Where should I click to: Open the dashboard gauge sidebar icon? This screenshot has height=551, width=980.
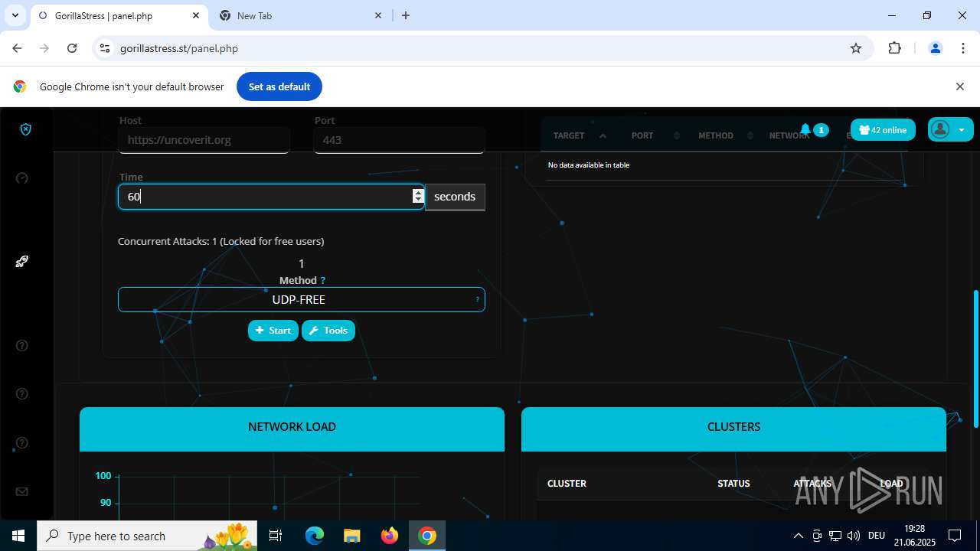22,178
